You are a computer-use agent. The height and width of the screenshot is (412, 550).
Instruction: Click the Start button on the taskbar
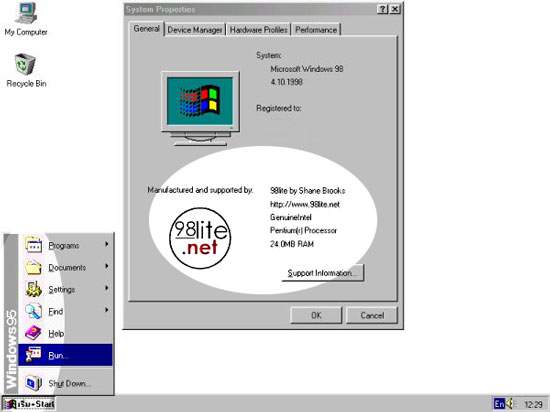point(29,404)
